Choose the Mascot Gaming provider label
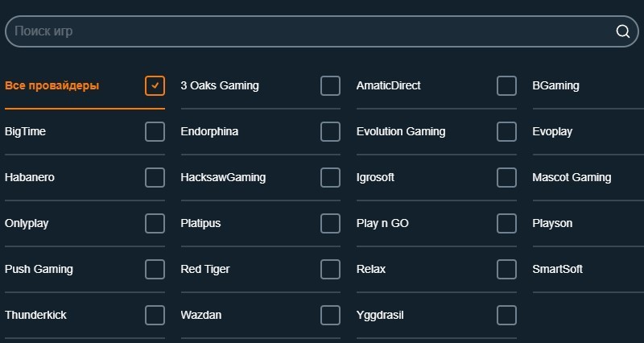This screenshot has width=644, height=343. tap(572, 177)
